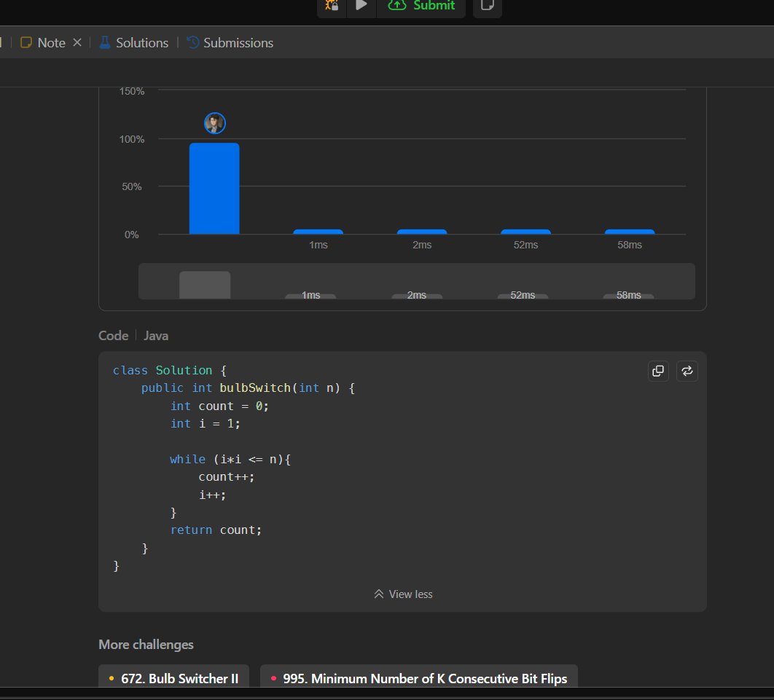Click the 'int i = 1;' code line
The width and height of the screenshot is (774, 700).
coord(205,424)
